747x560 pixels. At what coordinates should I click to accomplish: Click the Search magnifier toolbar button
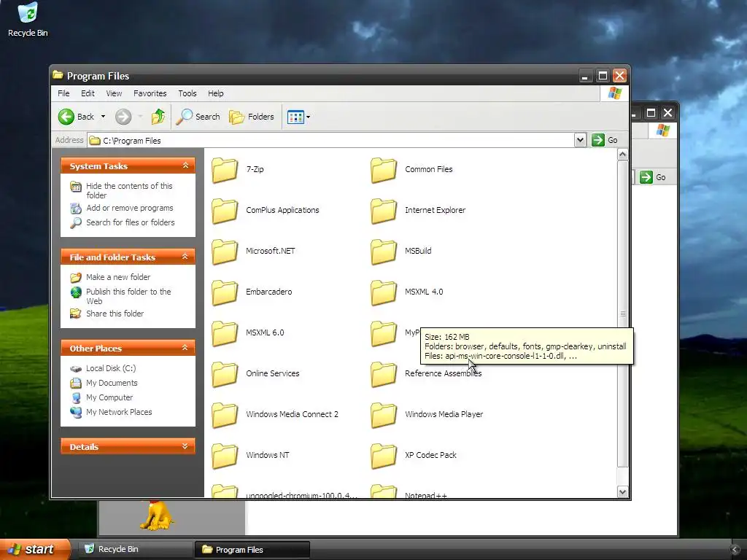[198, 117]
